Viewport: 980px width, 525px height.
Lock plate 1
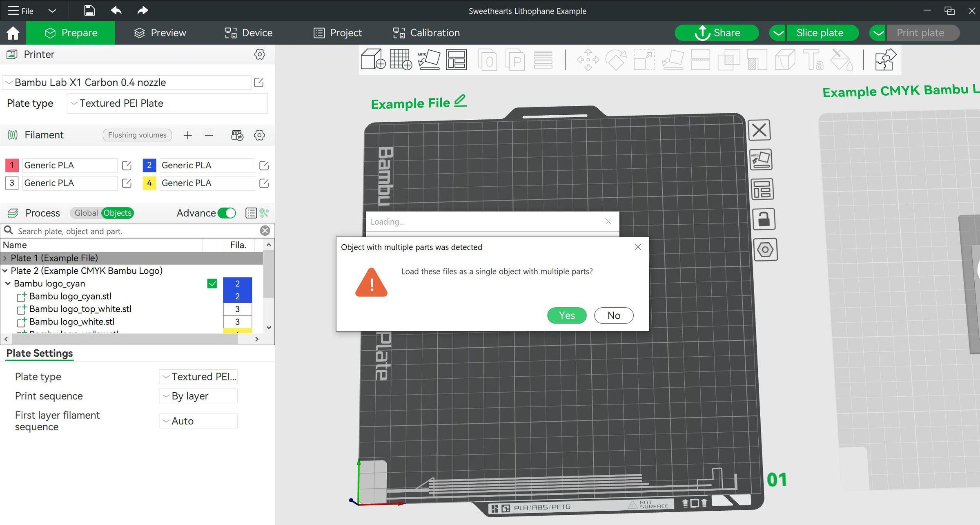(764, 219)
